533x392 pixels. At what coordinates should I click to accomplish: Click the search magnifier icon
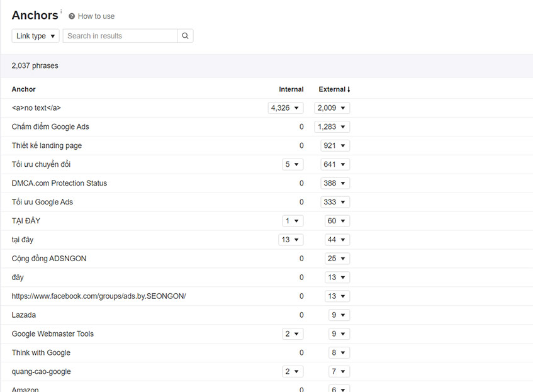point(185,36)
